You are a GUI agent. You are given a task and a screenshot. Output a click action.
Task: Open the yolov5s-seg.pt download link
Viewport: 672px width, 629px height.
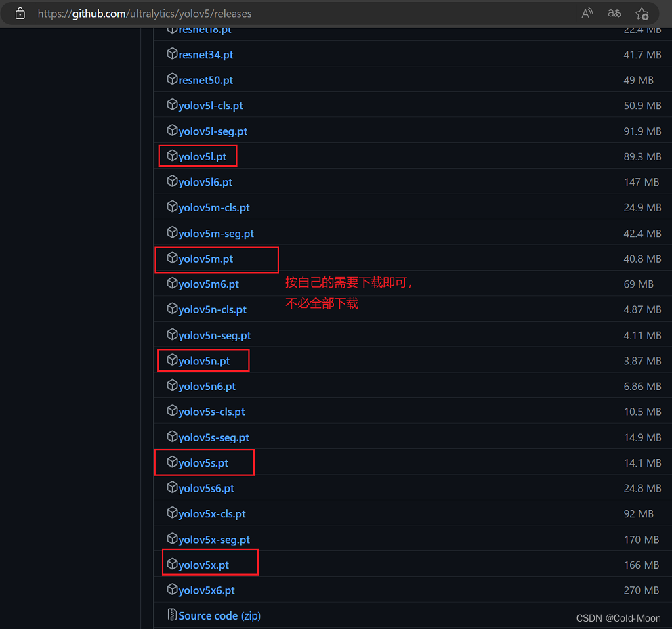pyautogui.click(x=214, y=438)
